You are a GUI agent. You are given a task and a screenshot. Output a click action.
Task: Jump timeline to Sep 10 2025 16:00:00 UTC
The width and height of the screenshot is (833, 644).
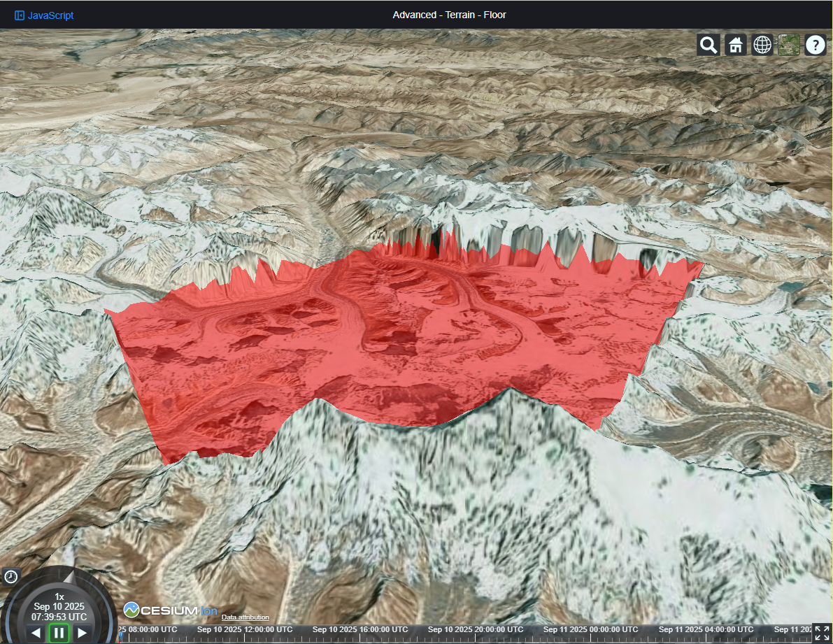pos(360,629)
